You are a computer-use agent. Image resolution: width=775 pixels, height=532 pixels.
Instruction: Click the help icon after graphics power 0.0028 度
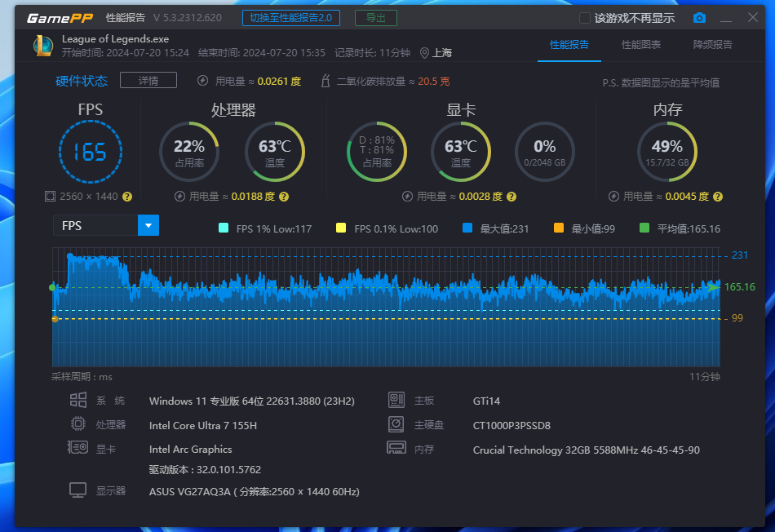(510, 197)
